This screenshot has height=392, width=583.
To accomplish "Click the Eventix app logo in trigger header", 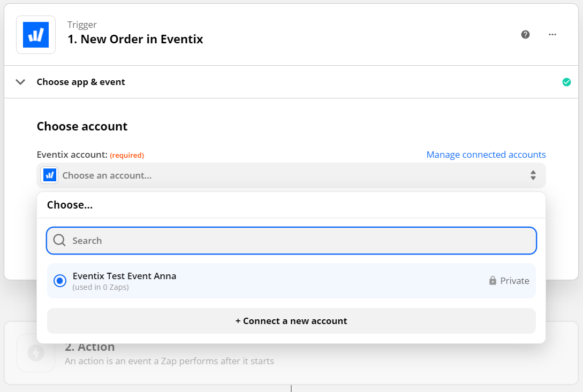I will tap(36, 35).
